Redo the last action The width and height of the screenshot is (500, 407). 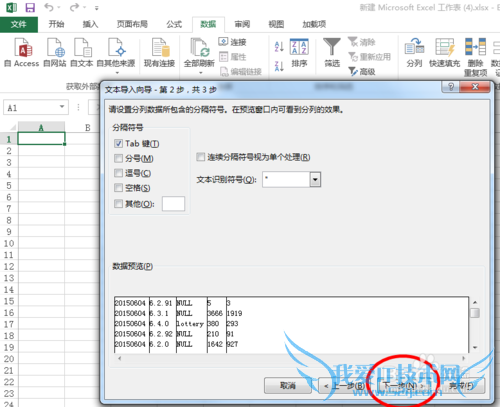(75, 7)
